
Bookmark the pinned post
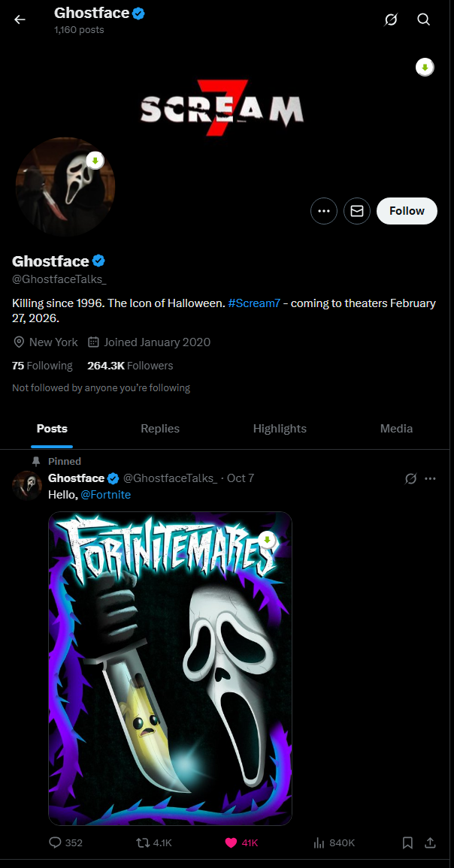(x=407, y=842)
